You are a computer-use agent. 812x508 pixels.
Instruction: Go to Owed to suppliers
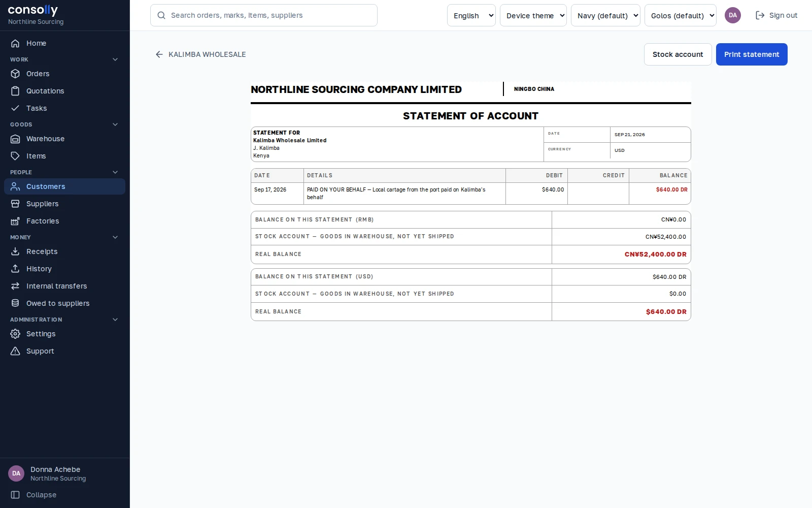click(64, 303)
